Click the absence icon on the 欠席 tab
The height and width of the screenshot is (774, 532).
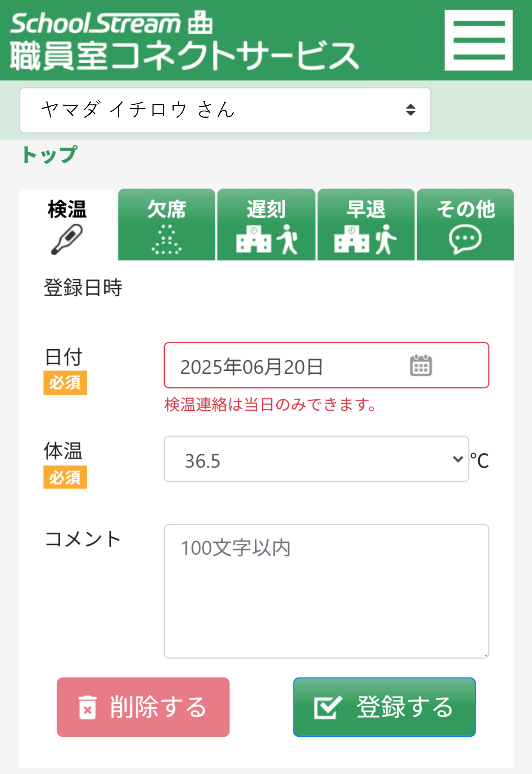[166, 241]
